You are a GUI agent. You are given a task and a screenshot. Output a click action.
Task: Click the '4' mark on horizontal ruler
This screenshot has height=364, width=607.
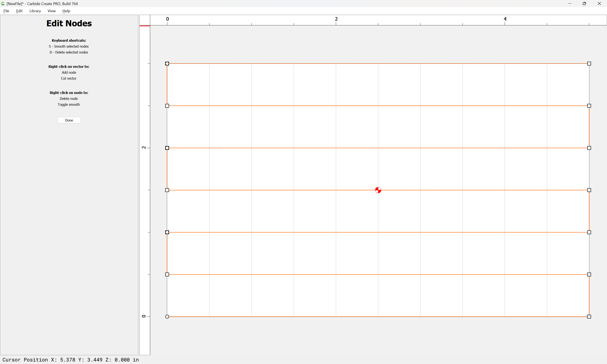point(505,19)
